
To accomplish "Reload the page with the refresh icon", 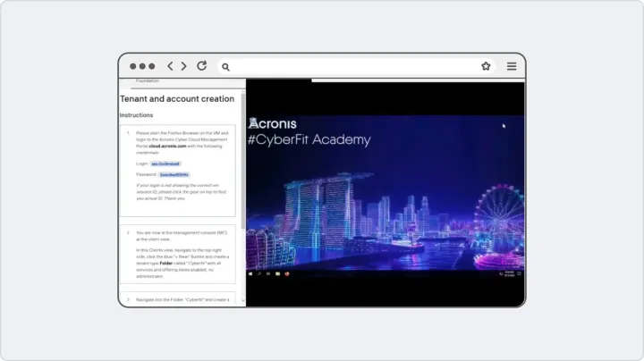I will pos(202,66).
